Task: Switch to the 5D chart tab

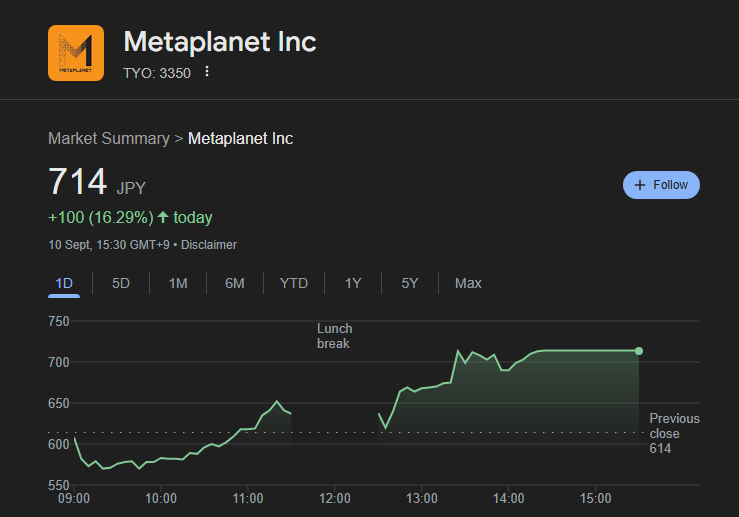Action: pos(121,283)
